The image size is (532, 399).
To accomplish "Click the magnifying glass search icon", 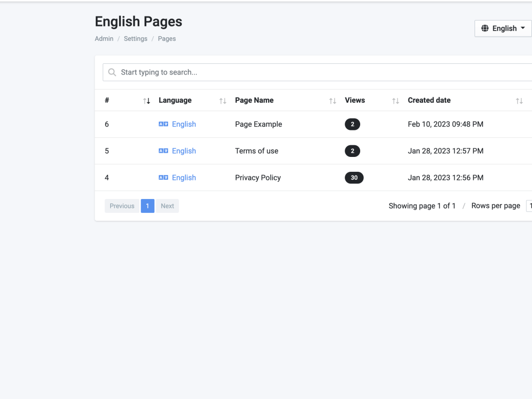I will [x=112, y=72].
